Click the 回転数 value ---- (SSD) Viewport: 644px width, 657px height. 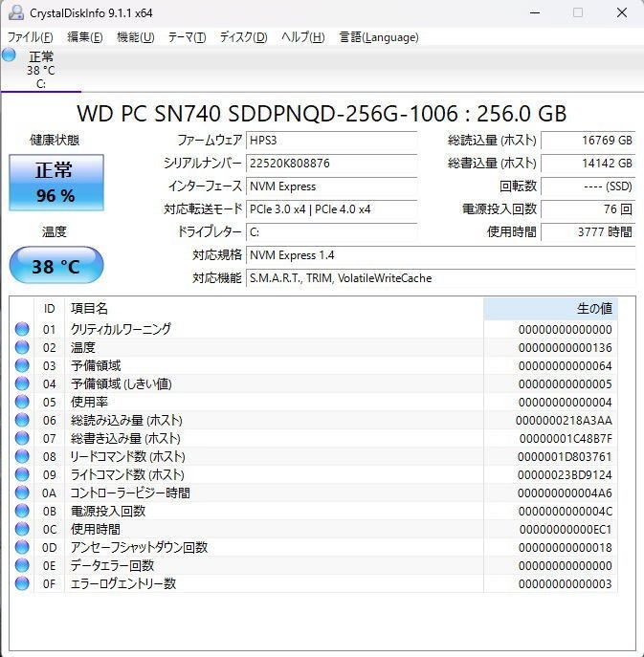coord(588,186)
